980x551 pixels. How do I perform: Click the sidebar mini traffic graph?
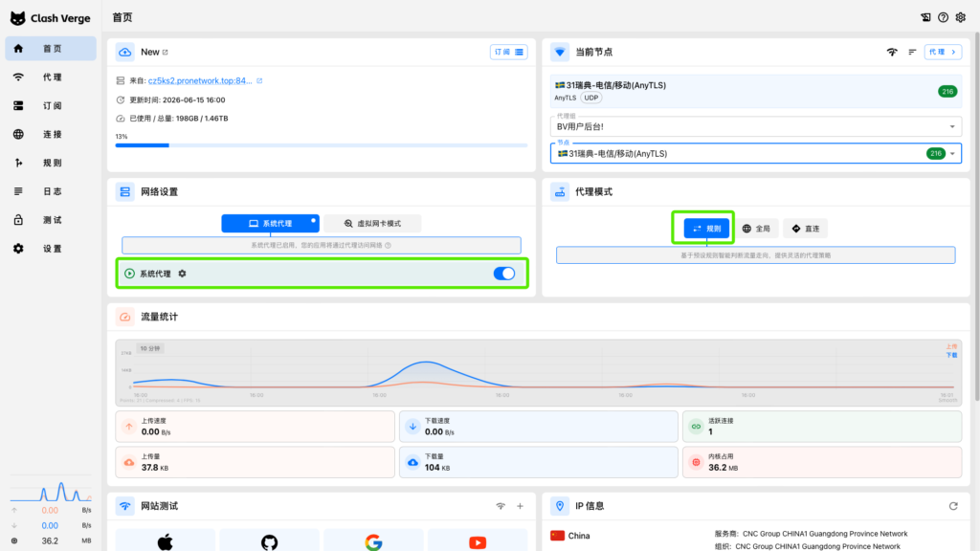[x=51, y=491]
